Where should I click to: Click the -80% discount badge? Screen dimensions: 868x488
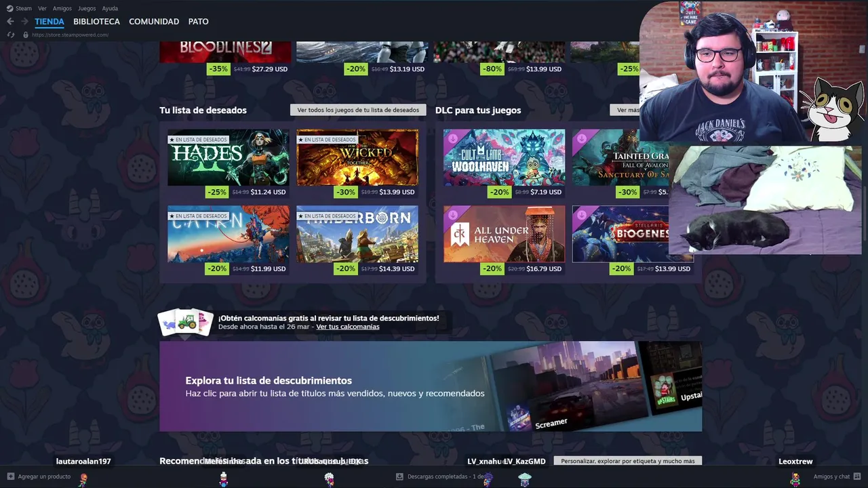[491, 69]
